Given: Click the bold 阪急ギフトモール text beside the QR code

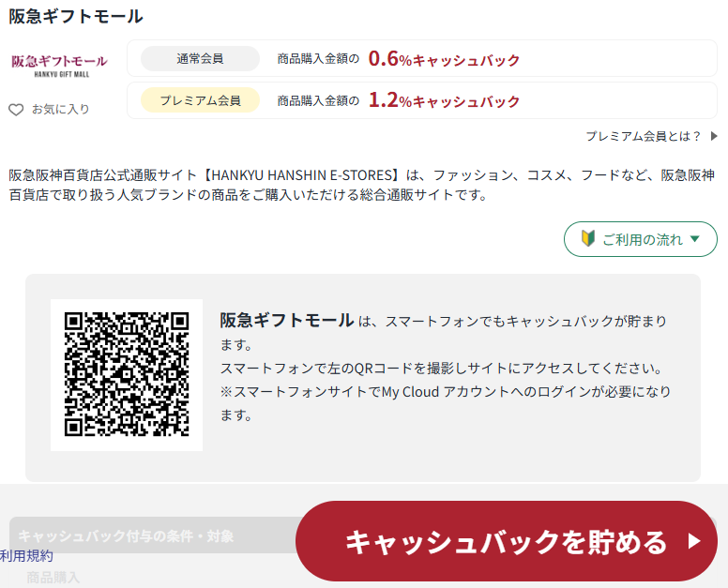Looking at the screenshot, I should point(287,320).
